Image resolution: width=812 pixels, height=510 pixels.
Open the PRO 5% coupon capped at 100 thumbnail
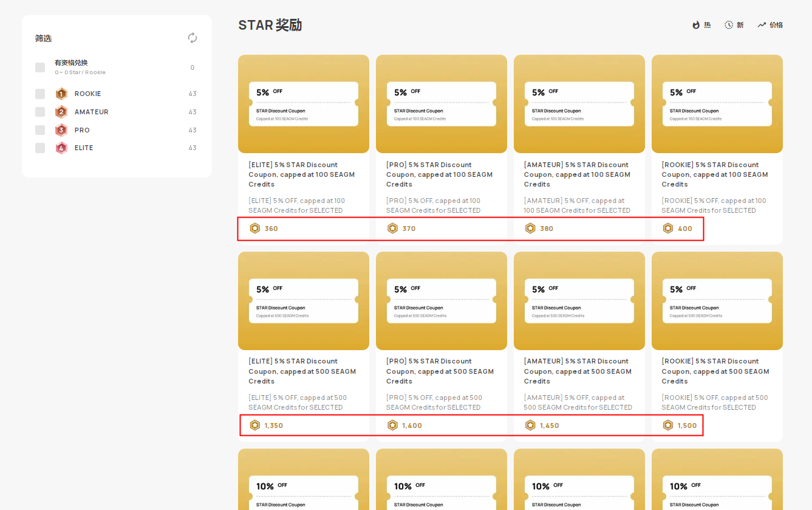click(442, 104)
